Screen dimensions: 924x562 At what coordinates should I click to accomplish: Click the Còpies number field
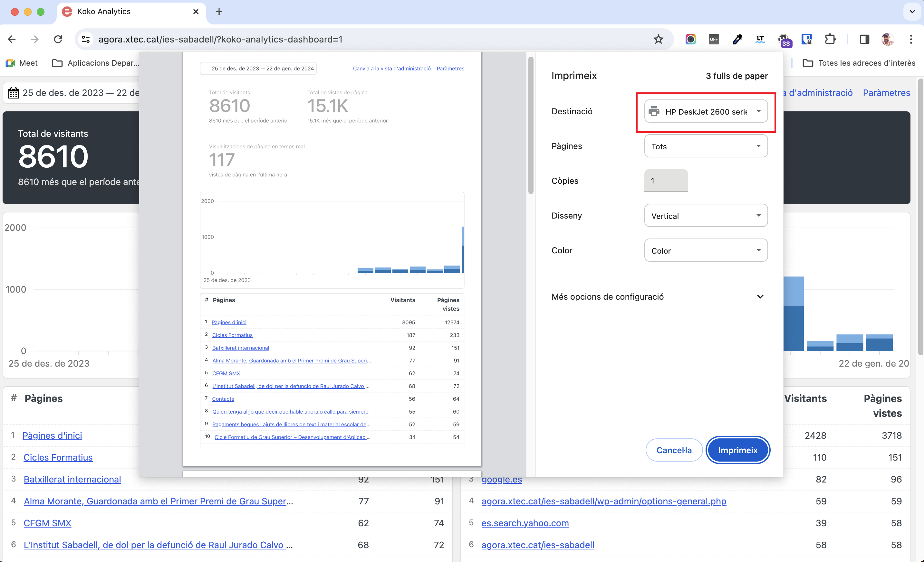pyautogui.click(x=666, y=181)
